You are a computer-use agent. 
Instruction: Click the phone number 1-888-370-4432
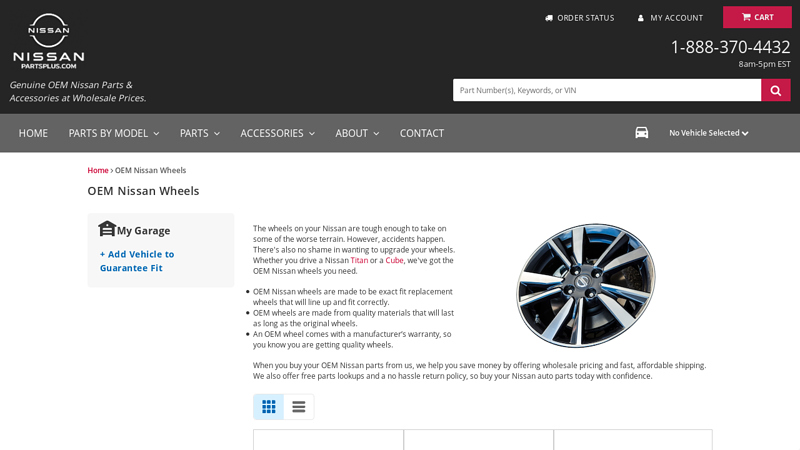click(730, 47)
